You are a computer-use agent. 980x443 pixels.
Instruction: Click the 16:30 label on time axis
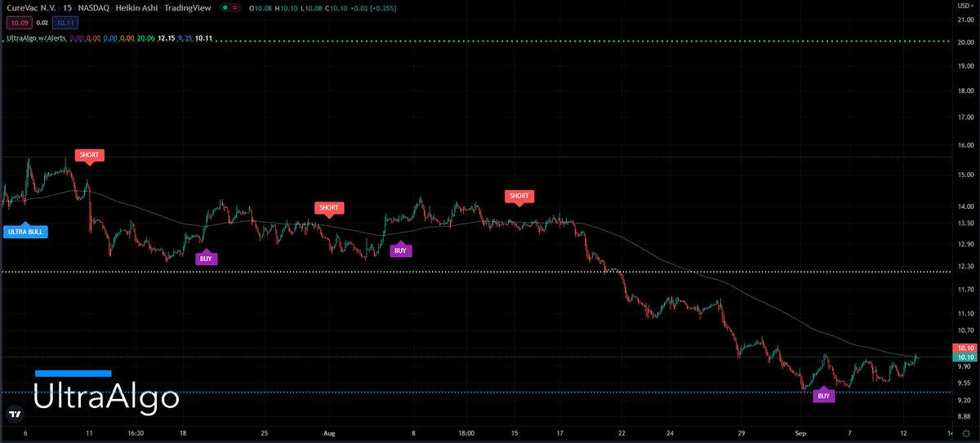tap(136, 433)
